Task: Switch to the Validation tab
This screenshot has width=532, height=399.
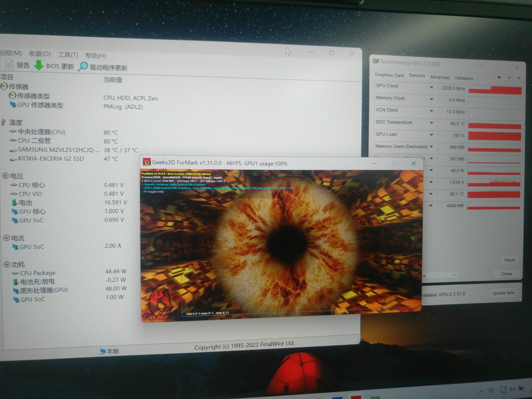Action: [x=464, y=78]
